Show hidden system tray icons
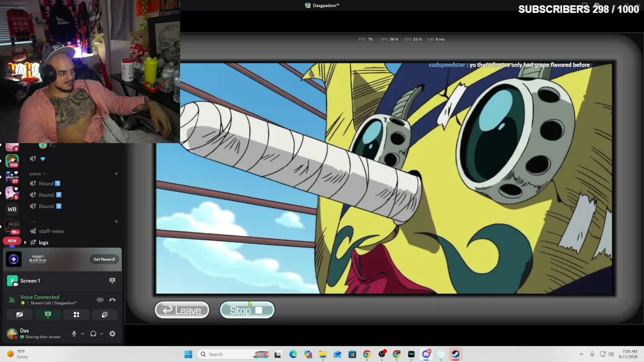The image size is (644, 362). (581, 354)
